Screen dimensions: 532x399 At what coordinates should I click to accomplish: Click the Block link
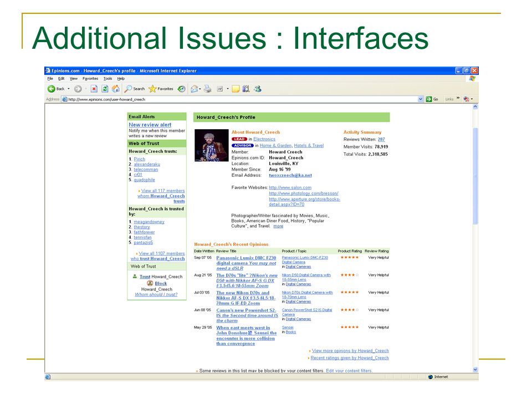(x=161, y=284)
